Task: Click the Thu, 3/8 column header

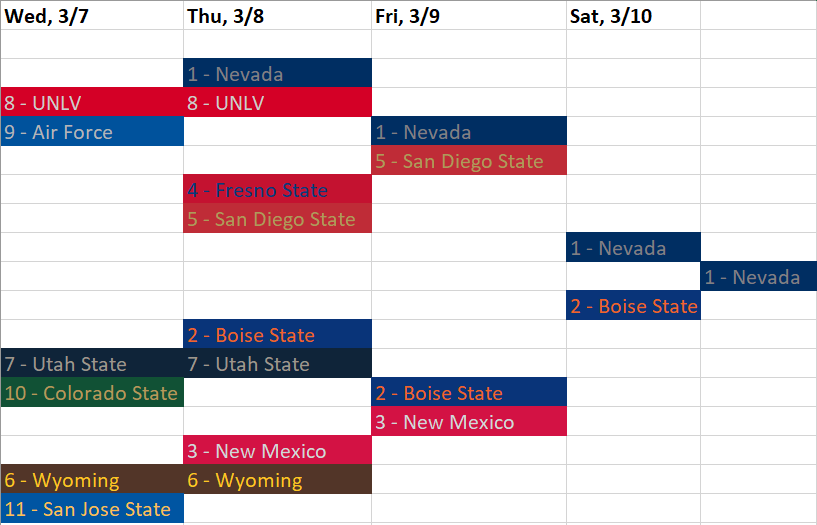Action: click(x=277, y=16)
